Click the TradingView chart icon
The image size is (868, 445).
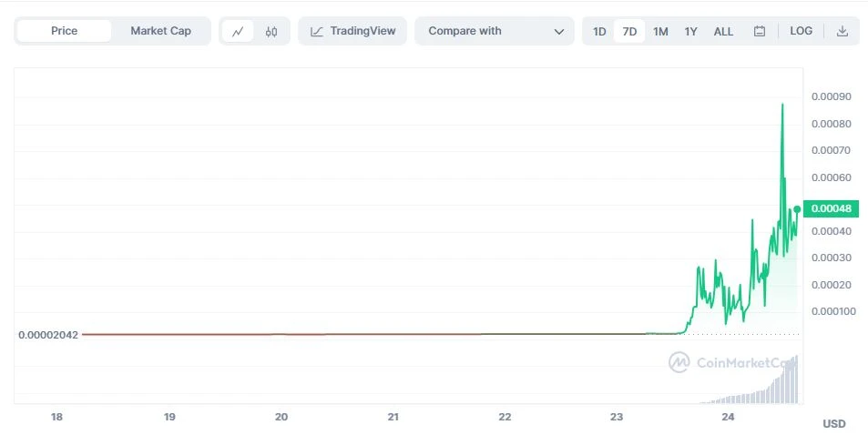(x=317, y=31)
